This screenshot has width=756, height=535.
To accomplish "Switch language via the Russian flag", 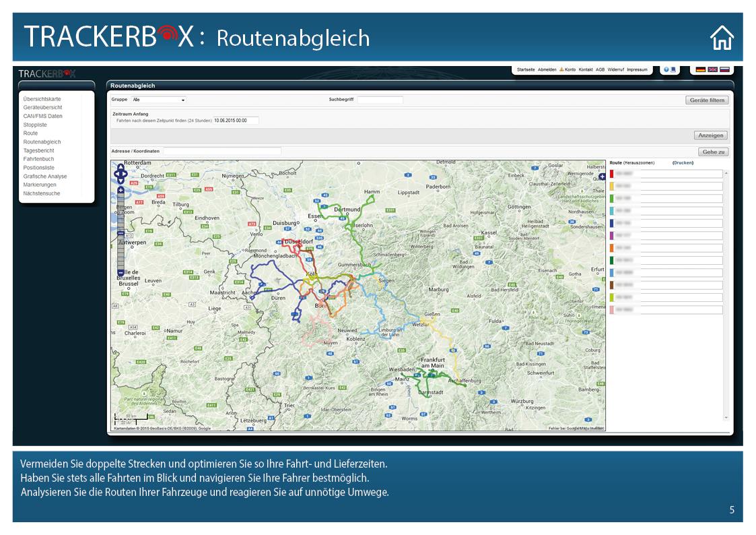I will [724, 69].
